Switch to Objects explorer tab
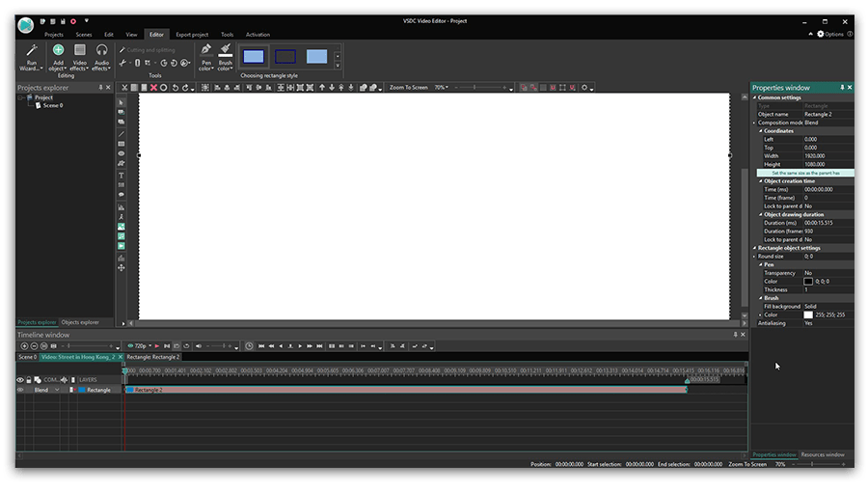This screenshot has height=492, width=868. (x=80, y=322)
